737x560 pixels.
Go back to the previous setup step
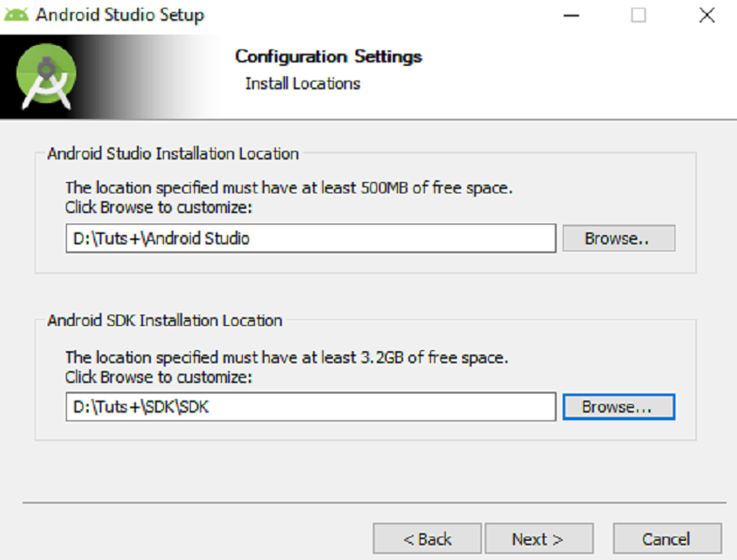427,538
